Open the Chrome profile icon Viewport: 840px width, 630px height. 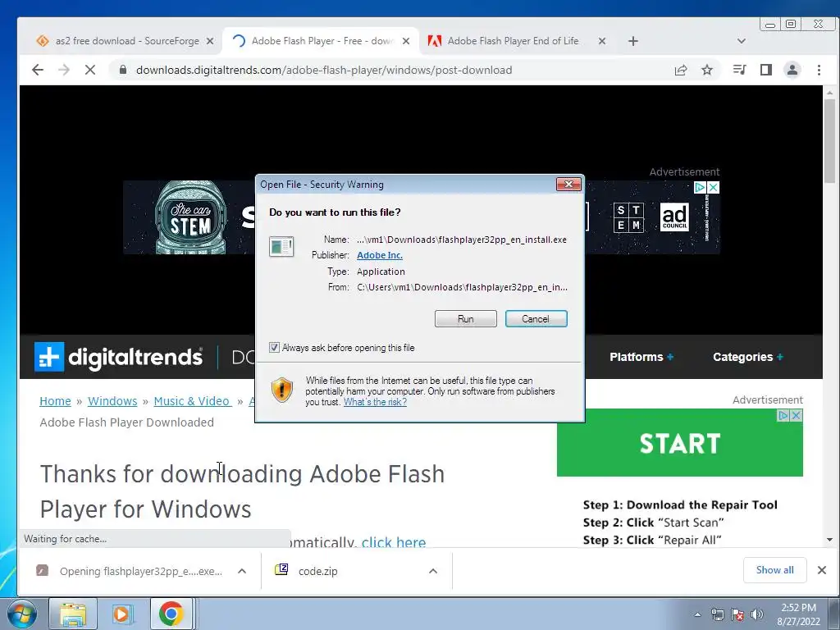(x=792, y=70)
